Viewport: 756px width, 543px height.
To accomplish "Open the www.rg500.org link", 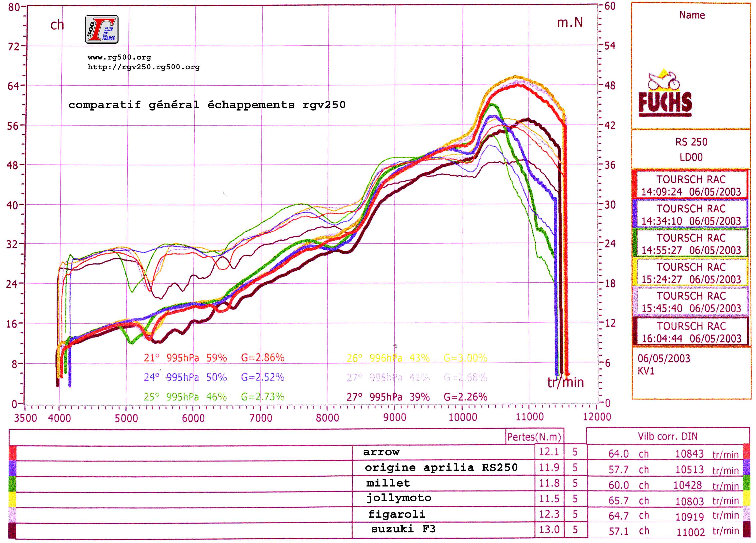I will coord(119,57).
